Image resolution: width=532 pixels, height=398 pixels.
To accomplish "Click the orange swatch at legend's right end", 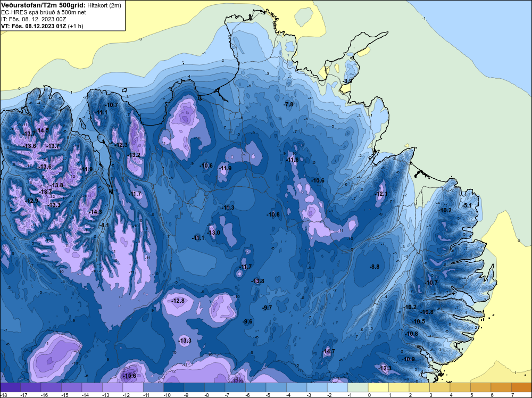I will pos(521,387).
